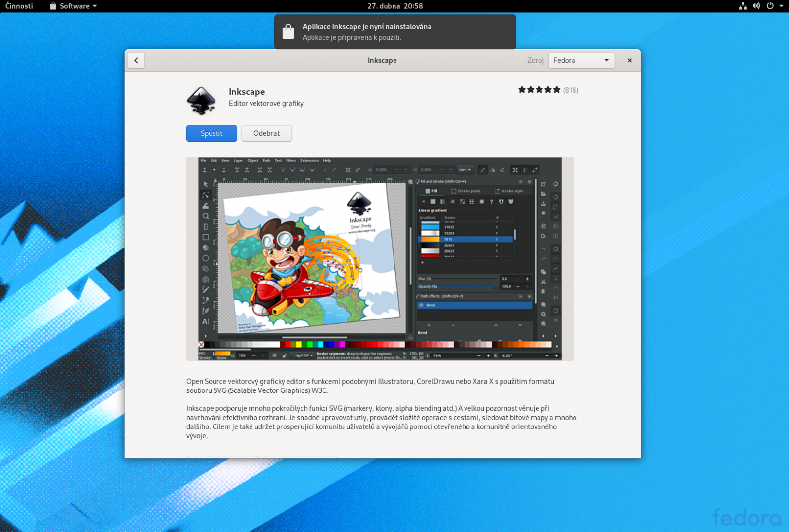Click the shopping bag icon in the notification
The width and height of the screenshot is (789, 532).
pos(288,32)
